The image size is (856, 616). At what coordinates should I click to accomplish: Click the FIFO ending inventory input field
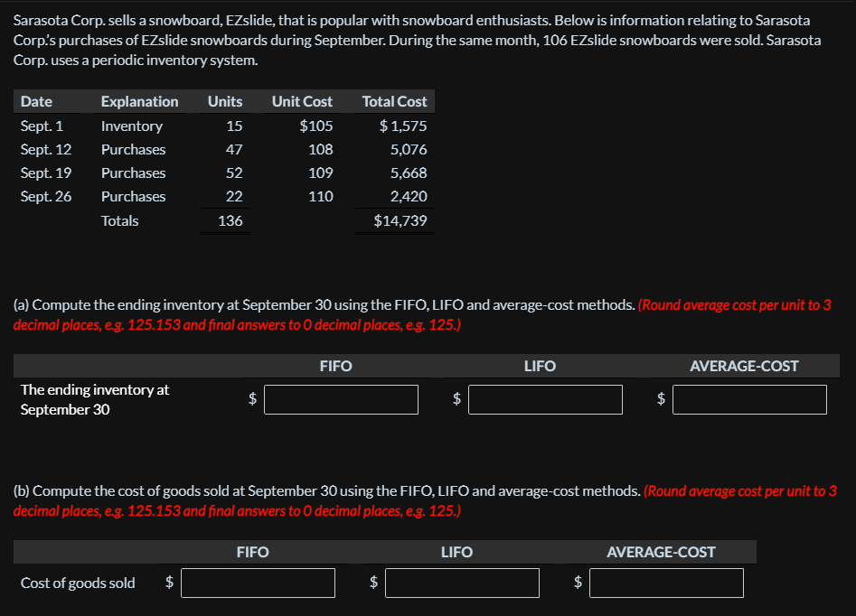coord(341,399)
